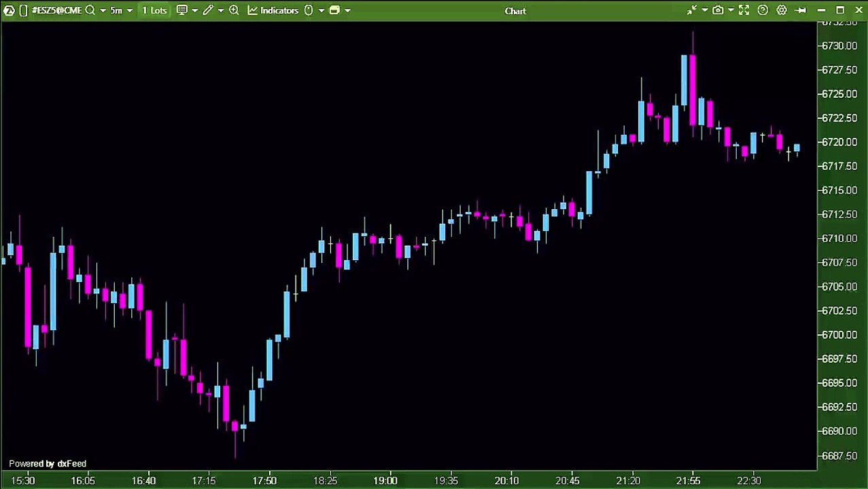
Task: Click the 17:50 time axis label
Action: tap(264, 481)
